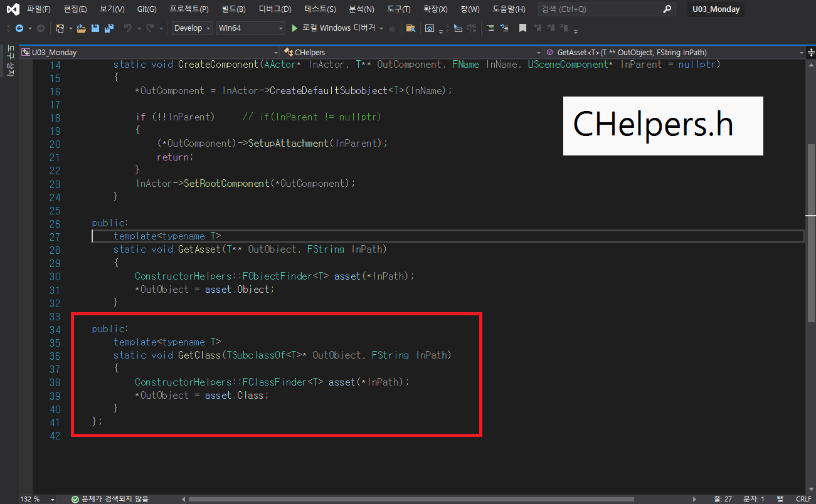Open the 테스트(S) menu
The width and height of the screenshot is (816, 504).
click(321, 9)
